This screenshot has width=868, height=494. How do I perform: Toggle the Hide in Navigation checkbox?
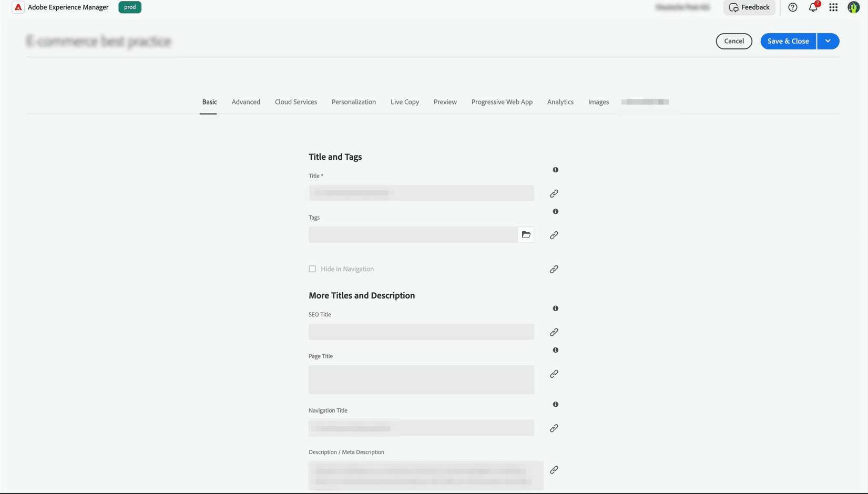[x=312, y=269]
